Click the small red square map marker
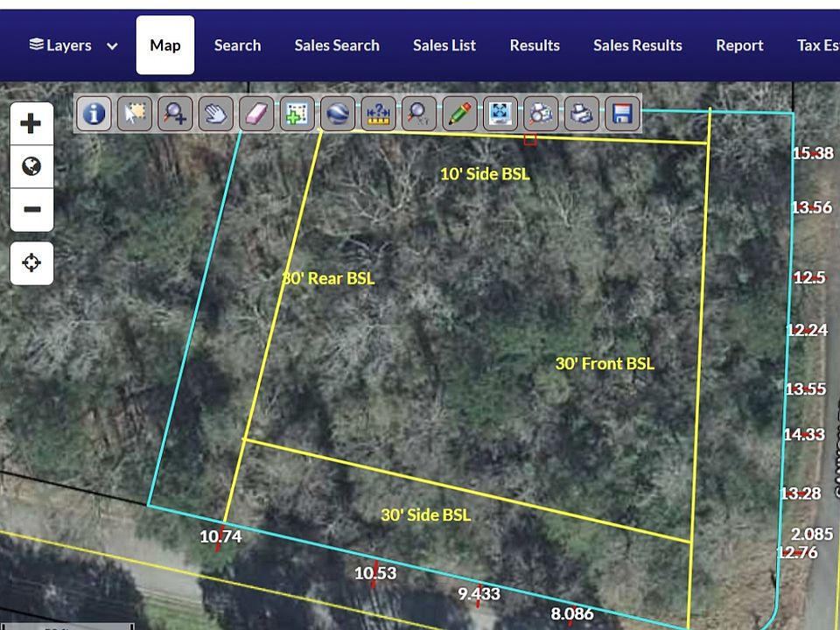The height and width of the screenshot is (630, 840). coord(530,140)
